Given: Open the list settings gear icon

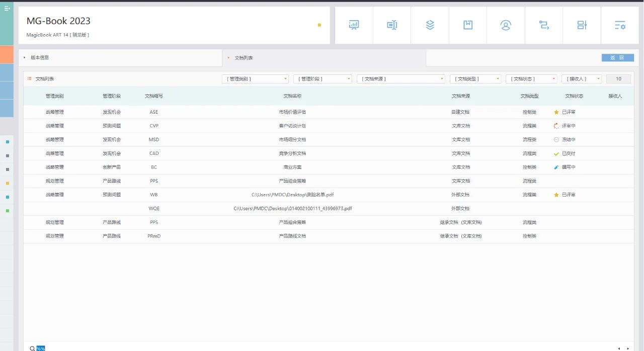Looking at the screenshot, I should [x=620, y=25].
